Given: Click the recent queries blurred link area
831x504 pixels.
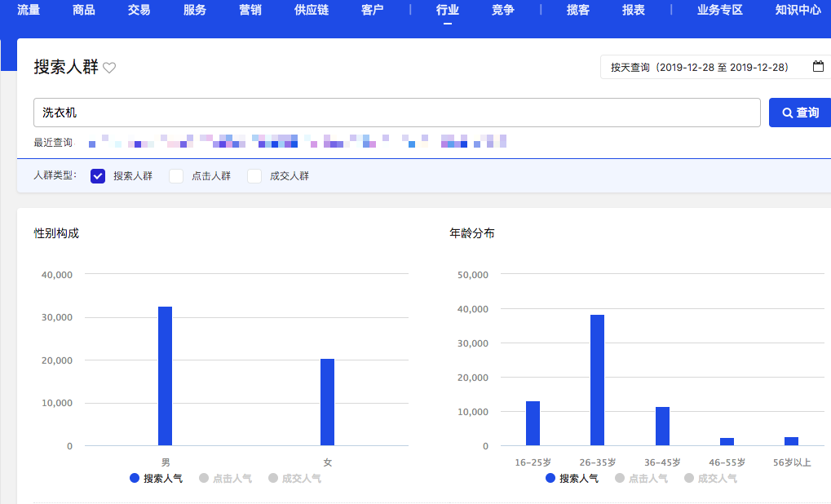Looking at the screenshot, I should [x=298, y=143].
